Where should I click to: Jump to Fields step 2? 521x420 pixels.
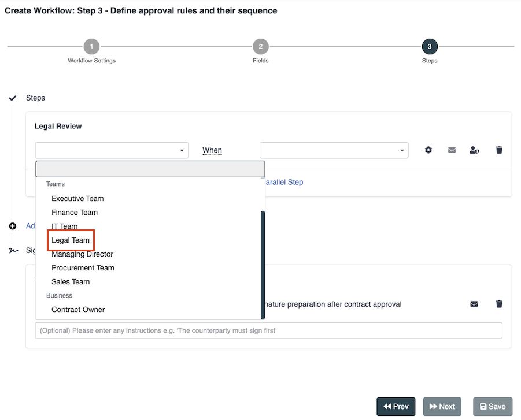coord(260,47)
